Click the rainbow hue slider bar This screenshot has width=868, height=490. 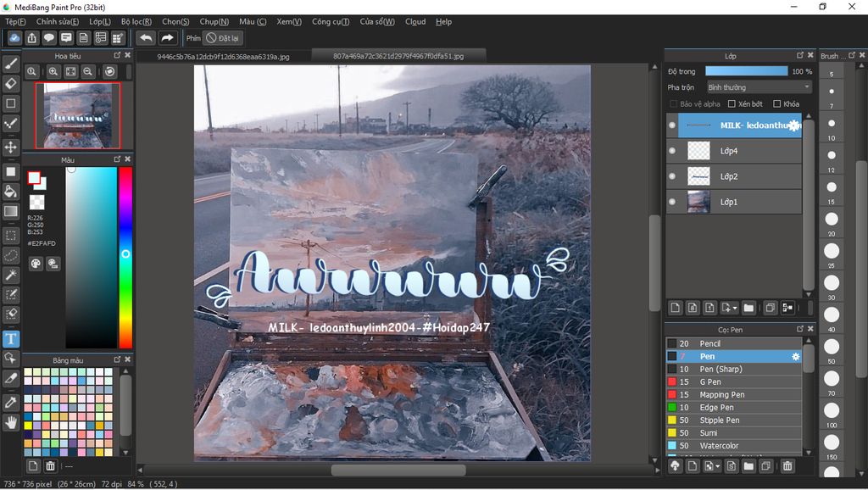(125, 258)
